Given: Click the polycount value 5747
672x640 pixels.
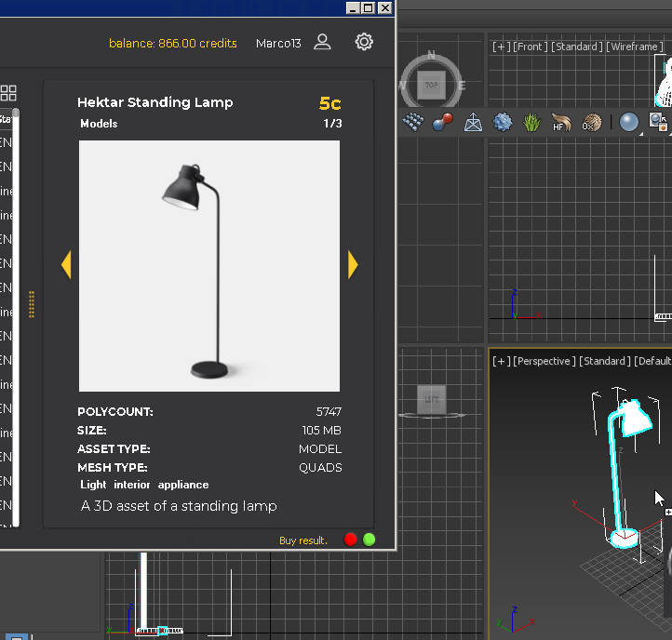Looking at the screenshot, I should click(x=329, y=412).
